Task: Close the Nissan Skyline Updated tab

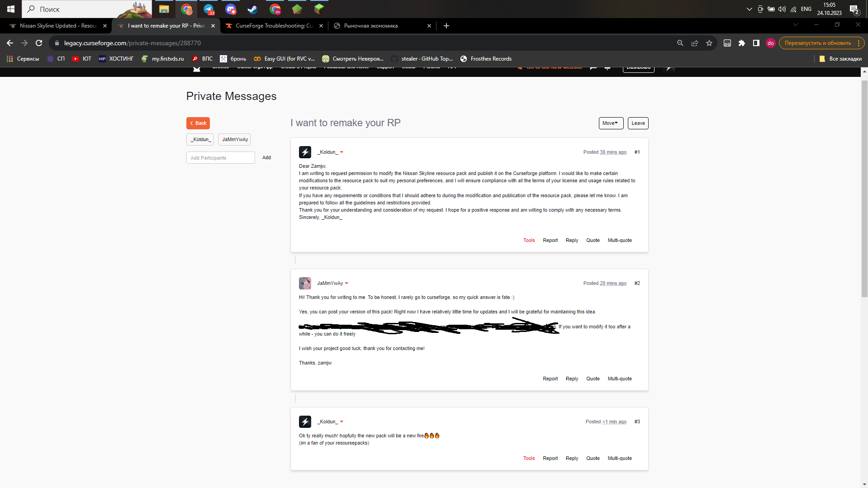Action: 105,26
